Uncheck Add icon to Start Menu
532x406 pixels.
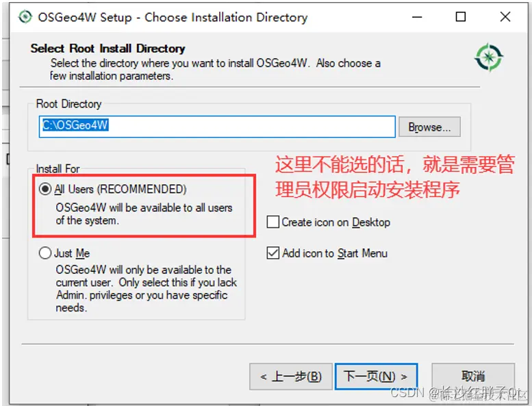coord(273,253)
